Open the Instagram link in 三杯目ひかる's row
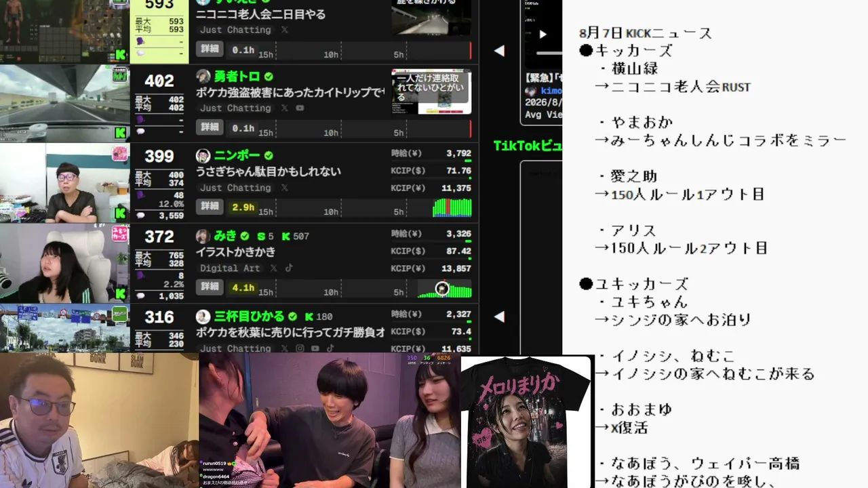Image resolution: width=868 pixels, height=488 pixels. [300, 348]
